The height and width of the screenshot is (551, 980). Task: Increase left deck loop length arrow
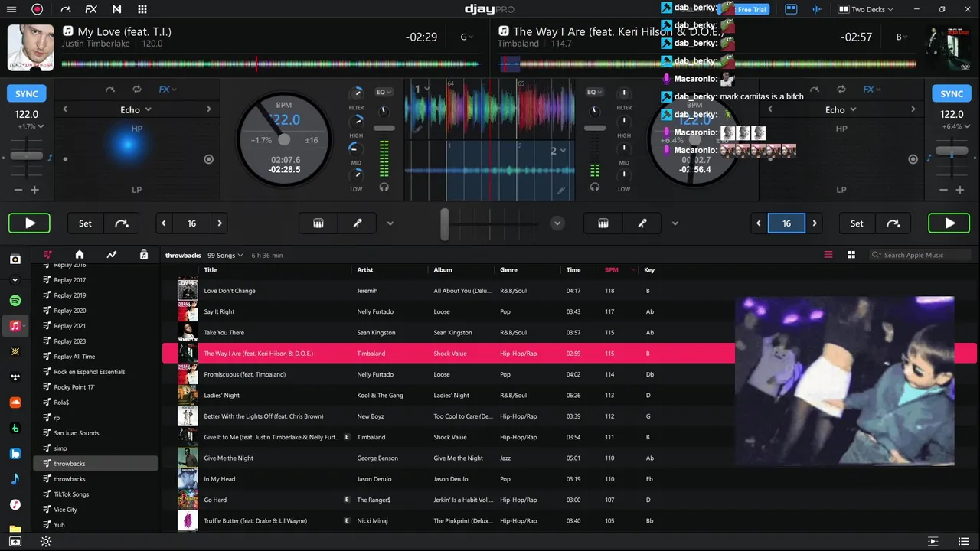coord(220,223)
